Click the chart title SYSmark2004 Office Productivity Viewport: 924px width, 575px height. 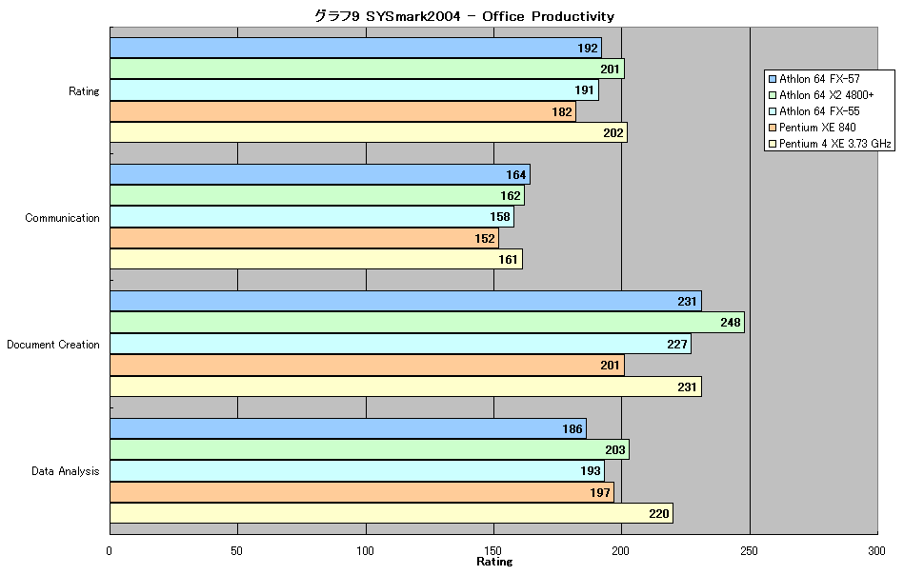464,16
